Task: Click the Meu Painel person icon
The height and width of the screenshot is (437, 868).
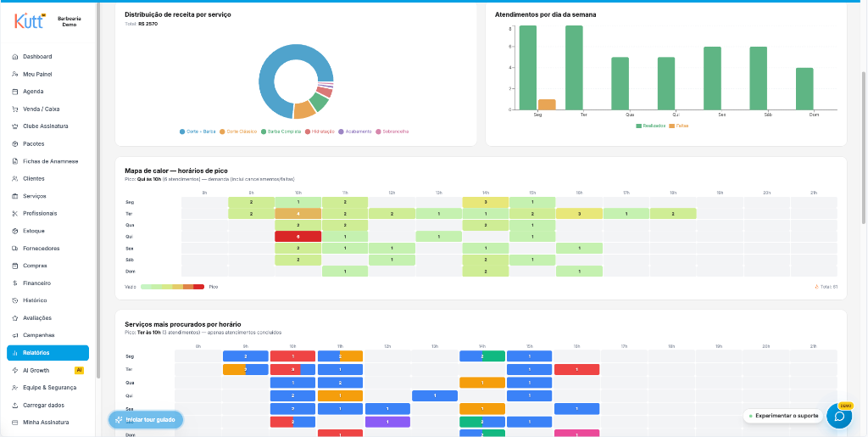Action: (x=15, y=74)
